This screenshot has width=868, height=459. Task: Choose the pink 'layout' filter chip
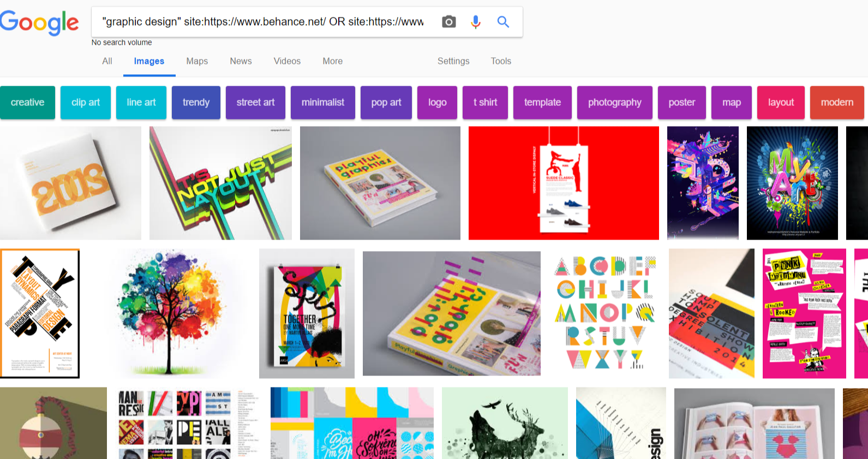781,103
